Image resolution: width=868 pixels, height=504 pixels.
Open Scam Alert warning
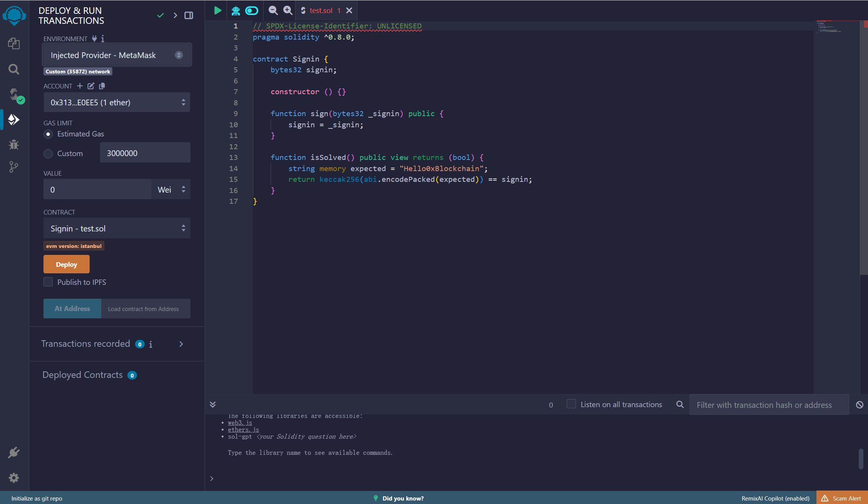click(842, 498)
